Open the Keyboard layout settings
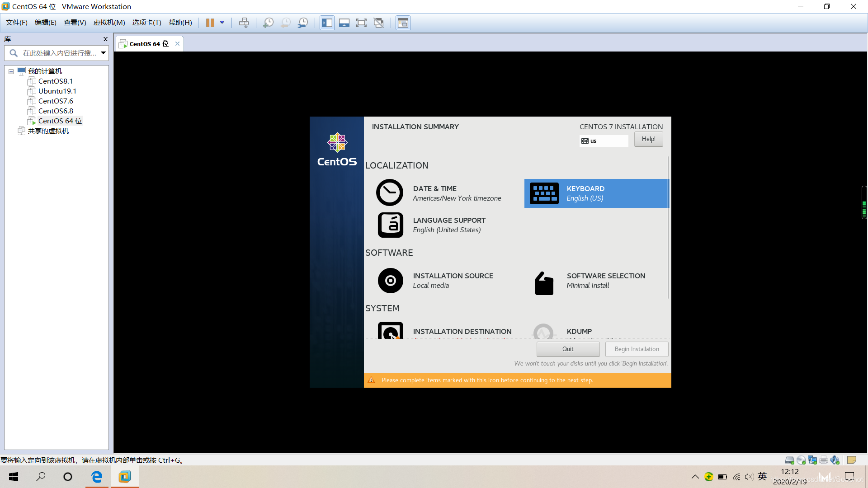The image size is (868, 488). point(596,193)
